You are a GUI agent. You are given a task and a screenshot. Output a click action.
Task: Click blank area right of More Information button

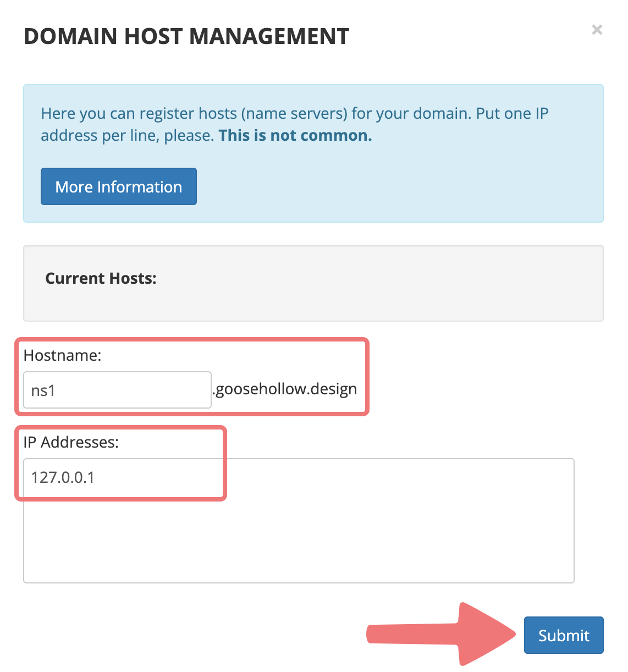(x=385, y=187)
